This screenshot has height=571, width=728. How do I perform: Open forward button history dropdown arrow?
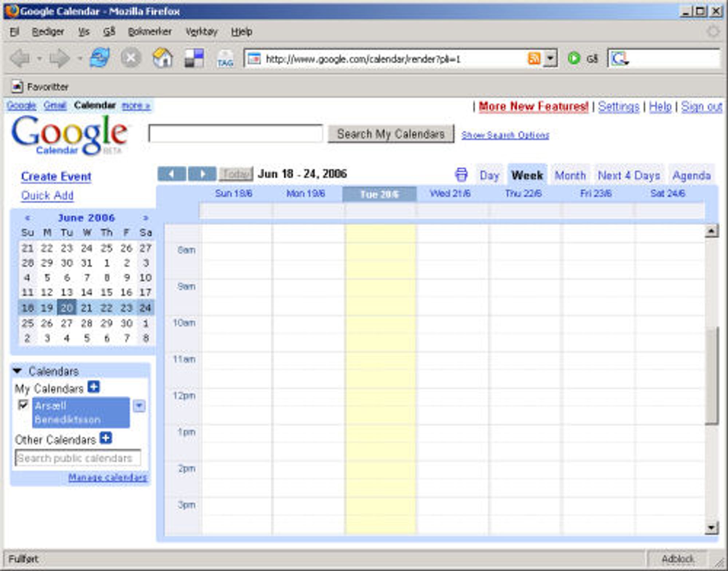[x=80, y=58]
